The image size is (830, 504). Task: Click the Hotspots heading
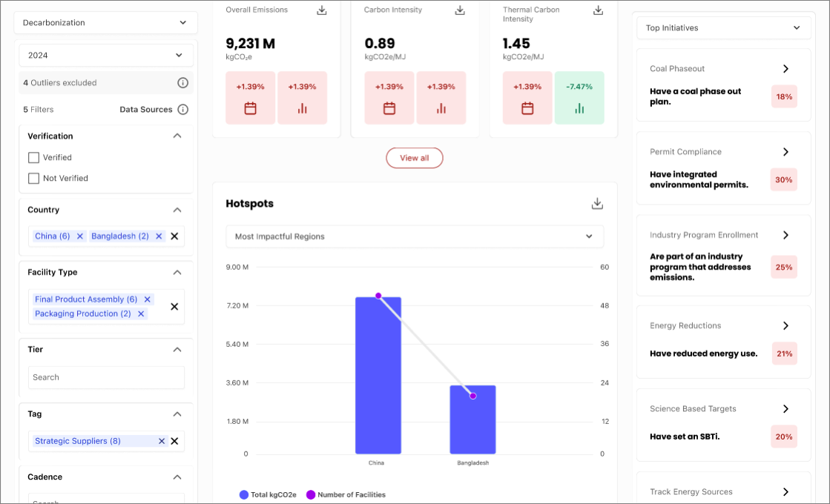tap(250, 204)
